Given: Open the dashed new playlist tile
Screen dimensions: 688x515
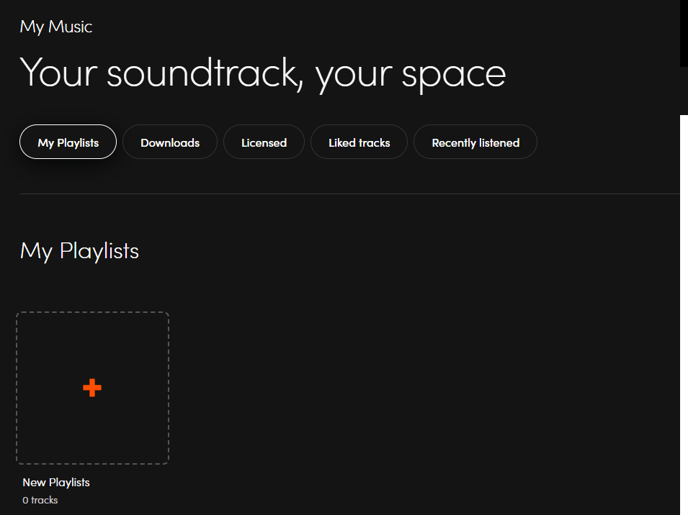Looking at the screenshot, I should coord(93,388).
